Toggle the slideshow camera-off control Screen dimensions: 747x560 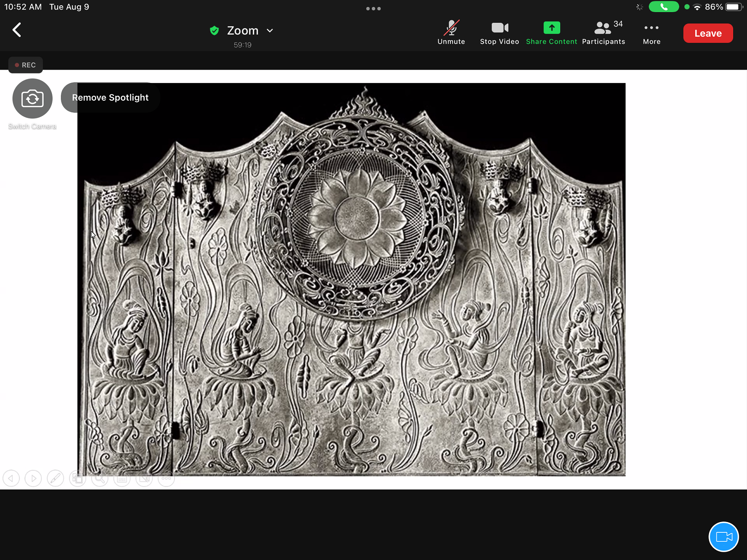[144, 478]
